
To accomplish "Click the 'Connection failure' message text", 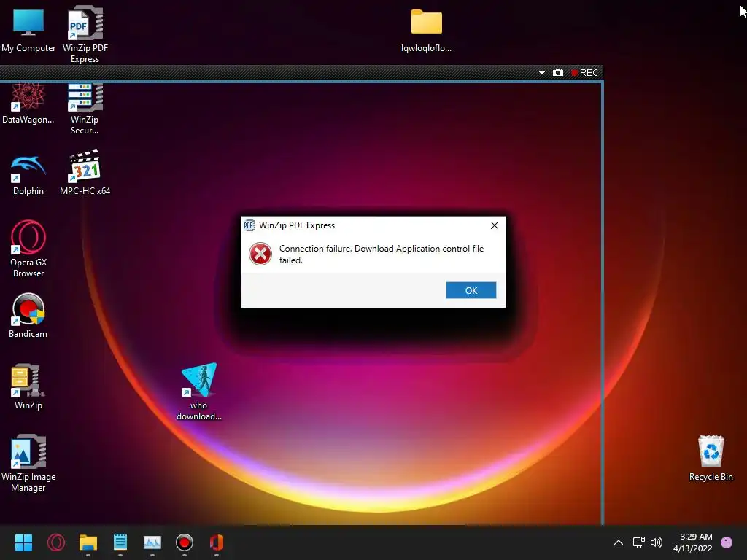I will tap(381, 254).
